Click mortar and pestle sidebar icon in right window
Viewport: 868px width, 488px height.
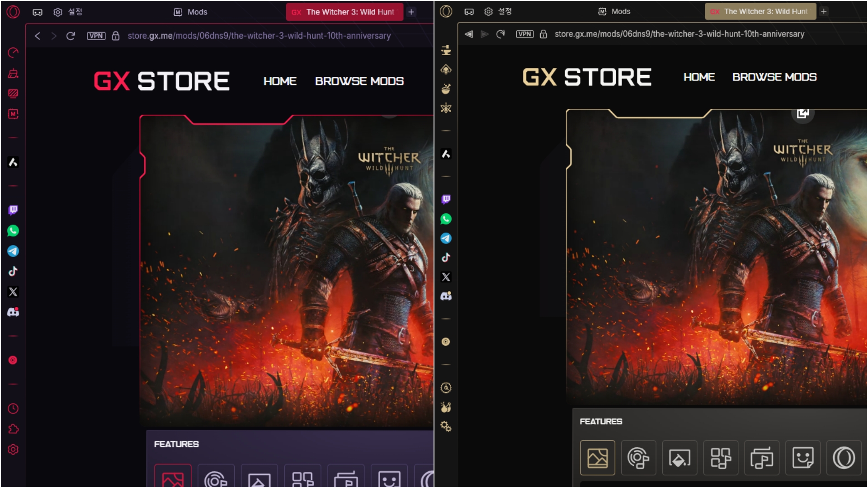pos(446,89)
